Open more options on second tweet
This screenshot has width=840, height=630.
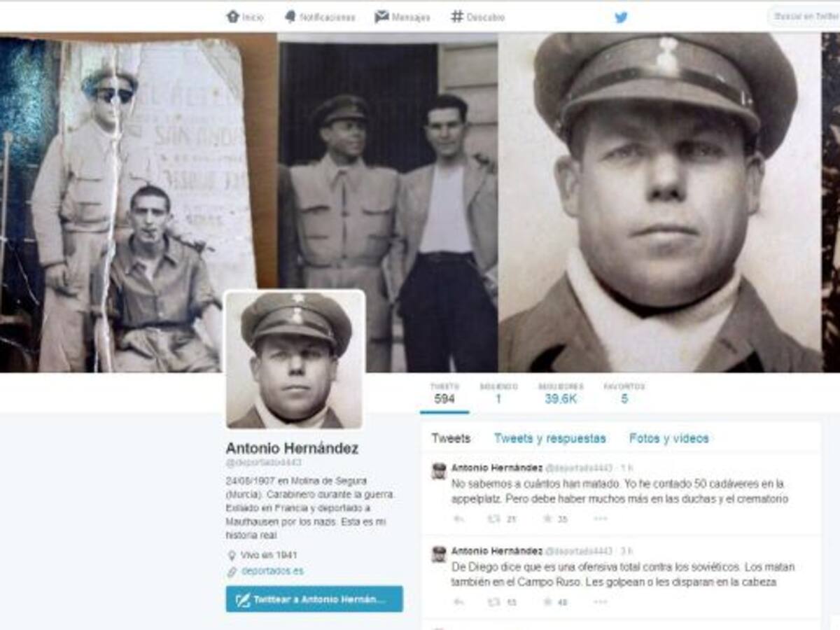tap(601, 602)
